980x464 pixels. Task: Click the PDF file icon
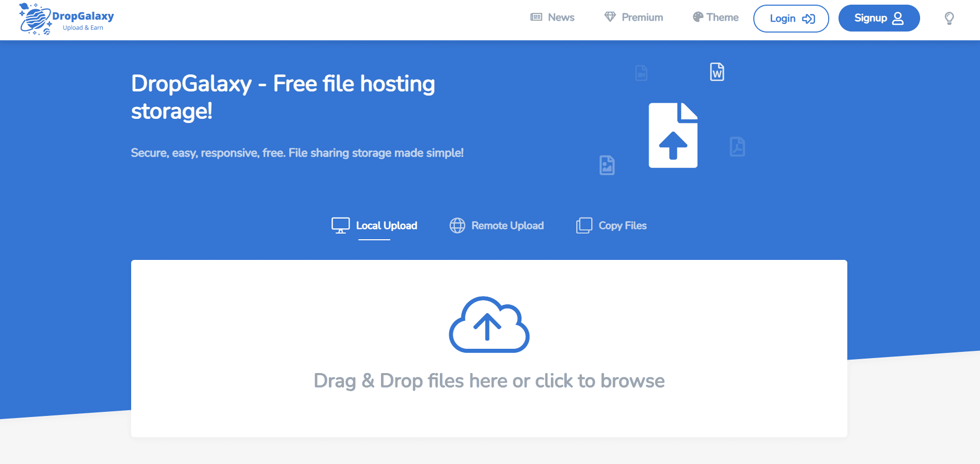pyautogui.click(x=737, y=147)
